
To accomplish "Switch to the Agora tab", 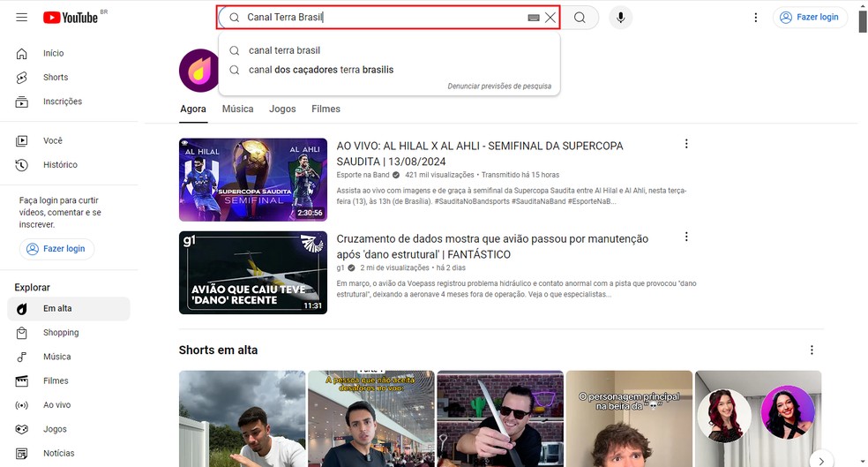I will click(193, 109).
